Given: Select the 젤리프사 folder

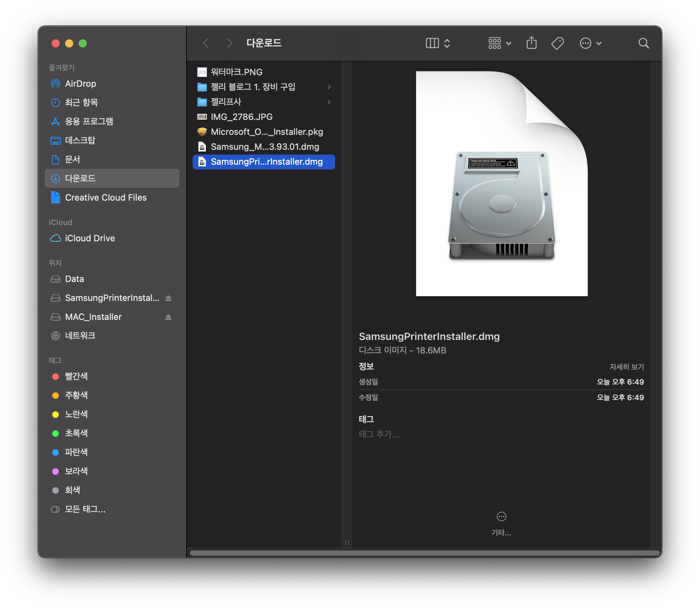Looking at the screenshot, I should [264, 101].
